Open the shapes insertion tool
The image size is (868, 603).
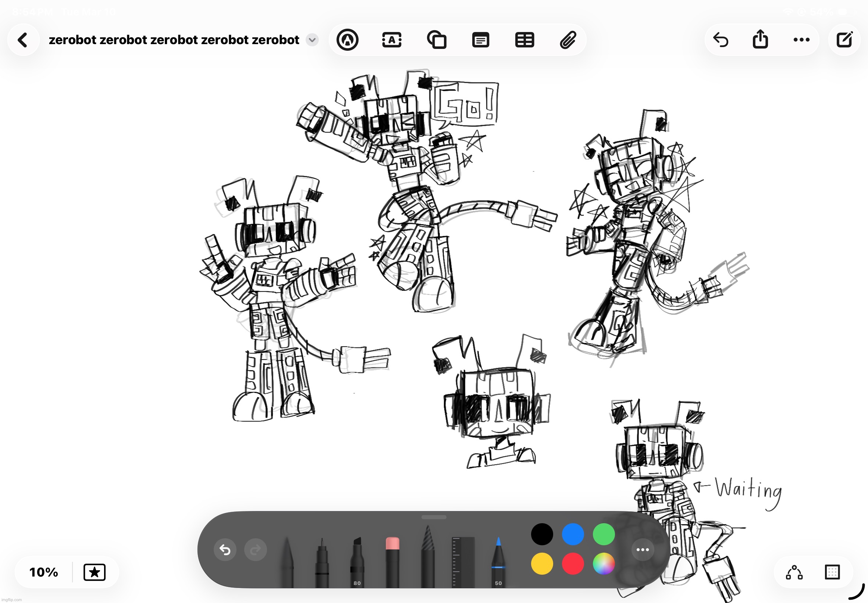tap(437, 40)
